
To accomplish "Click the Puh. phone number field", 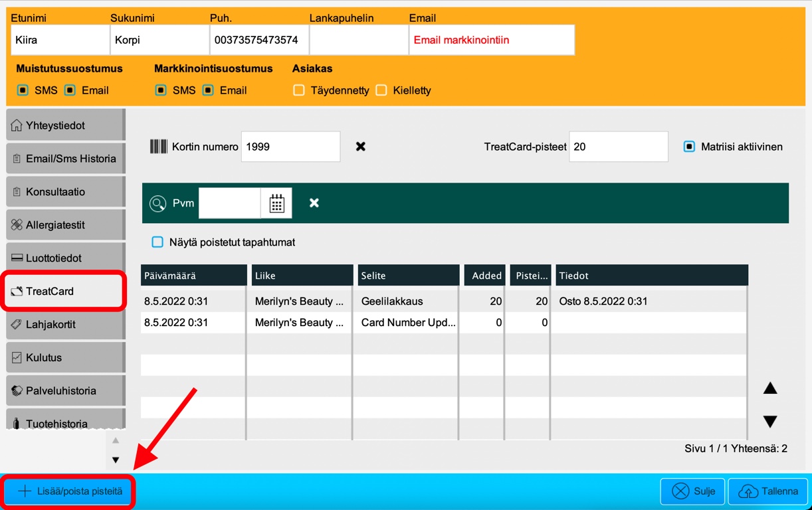I will [259, 40].
